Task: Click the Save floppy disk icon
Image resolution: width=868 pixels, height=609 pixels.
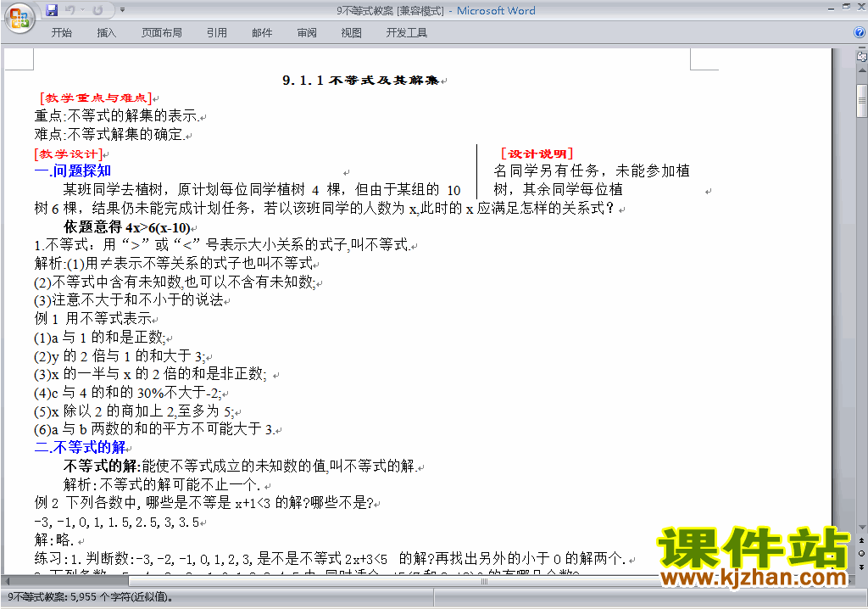Action: [52, 10]
